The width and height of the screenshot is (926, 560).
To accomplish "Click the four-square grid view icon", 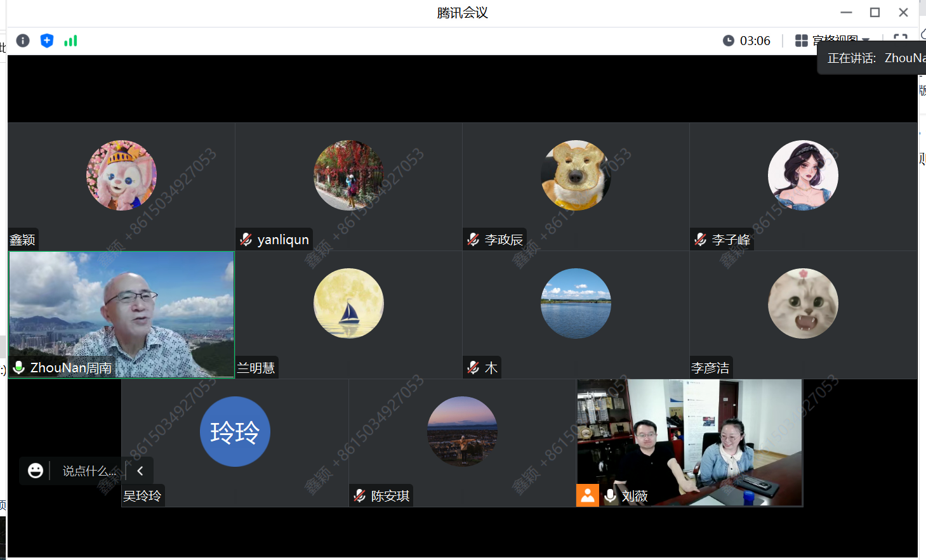I will click(802, 41).
